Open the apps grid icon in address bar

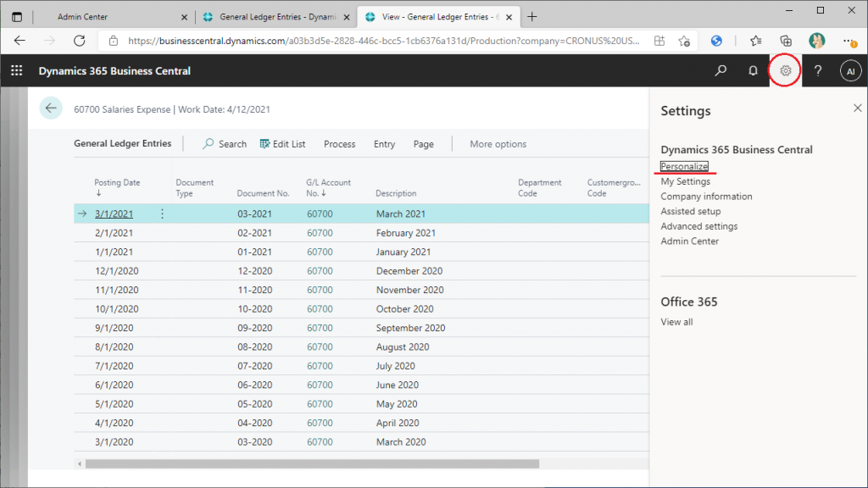pos(659,41)
